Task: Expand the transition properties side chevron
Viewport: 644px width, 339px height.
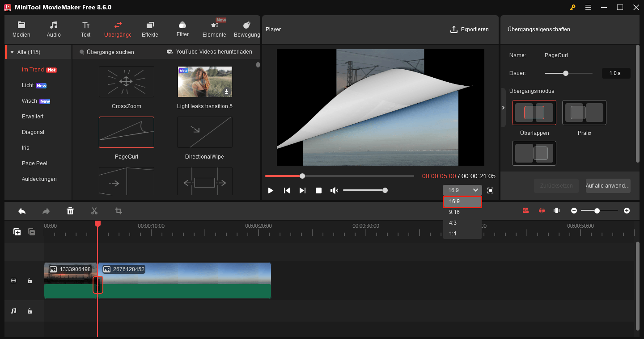Action: click(x=503, y=108)
